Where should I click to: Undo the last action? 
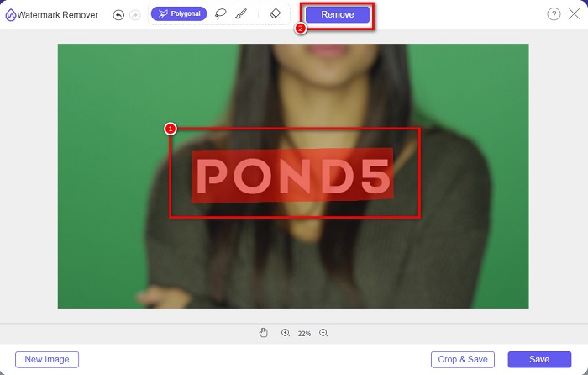pyautogui.click(x=118, y=15)
